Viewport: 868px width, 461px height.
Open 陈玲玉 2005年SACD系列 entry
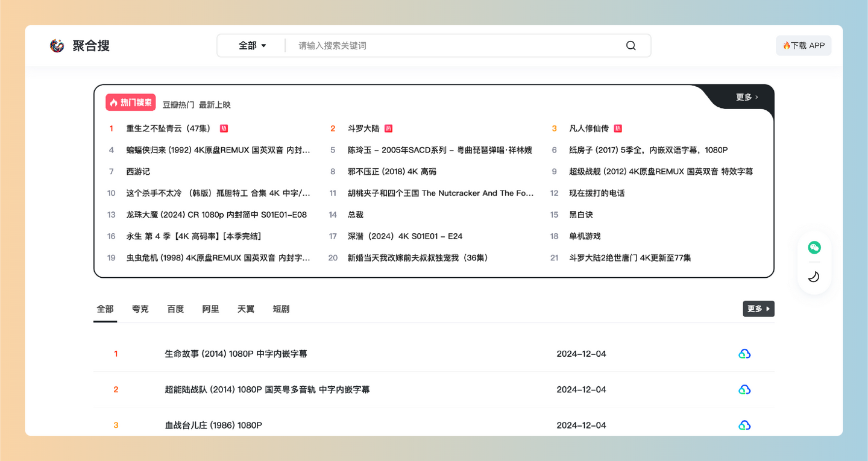(440, 150)
